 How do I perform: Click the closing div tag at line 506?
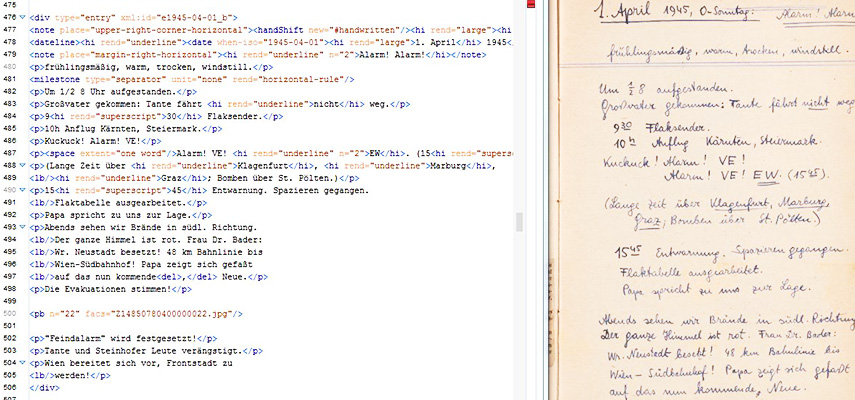[x=45, y=388]
